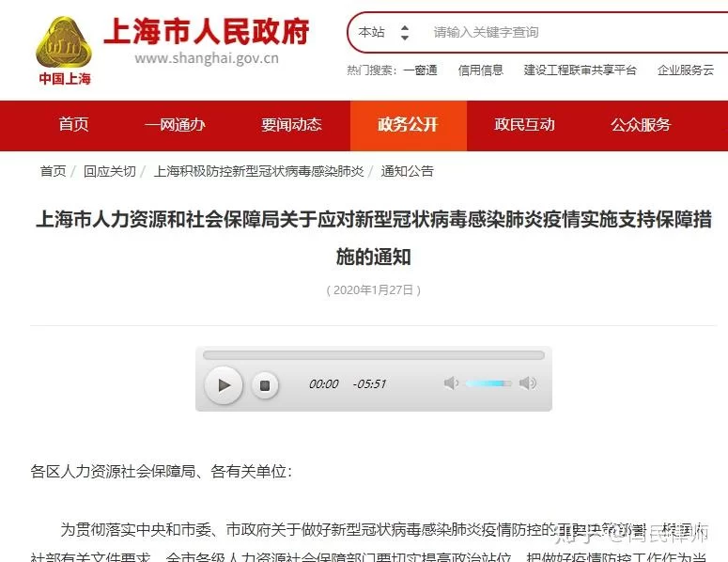Image resolution: width=728 pixels, height=562 pixels.
Task: Click the 通知公告 breadcrumb link
Action: 407,171
